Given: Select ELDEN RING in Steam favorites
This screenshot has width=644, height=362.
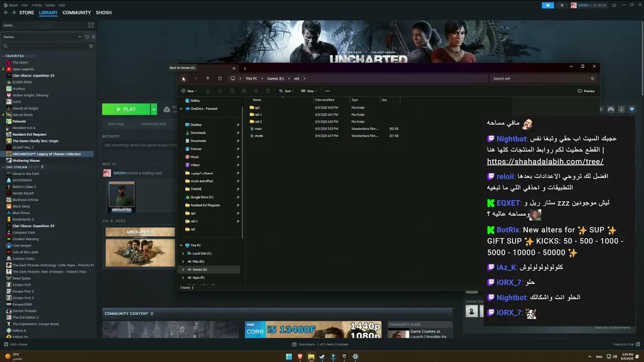Looking at the screenshot, I should pos(22,82).
